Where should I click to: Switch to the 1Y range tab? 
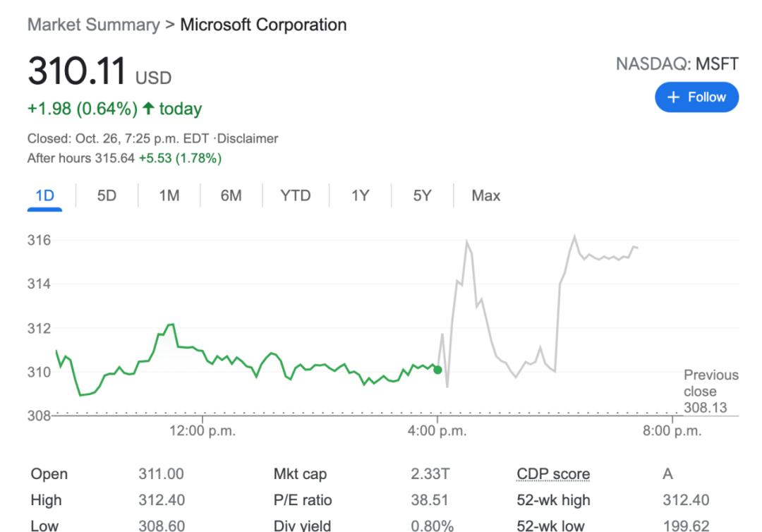pyautogui.click(x=360, y=195)
